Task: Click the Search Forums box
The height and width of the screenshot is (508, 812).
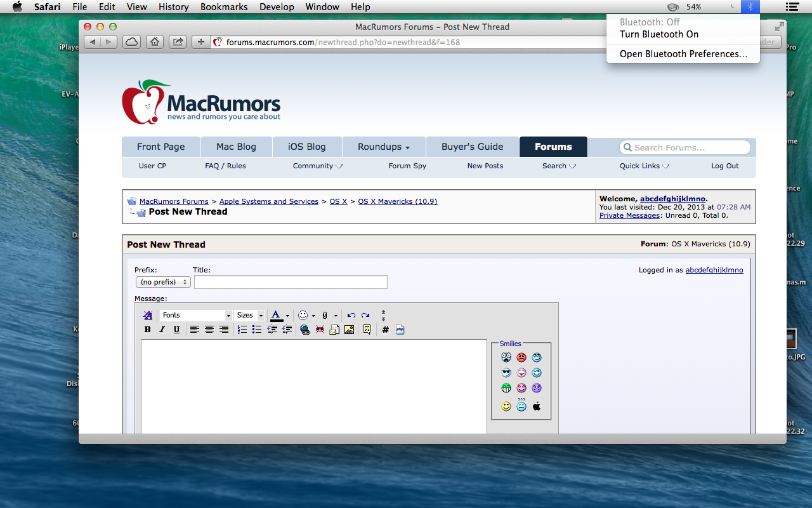Action: tap(685, 147)
